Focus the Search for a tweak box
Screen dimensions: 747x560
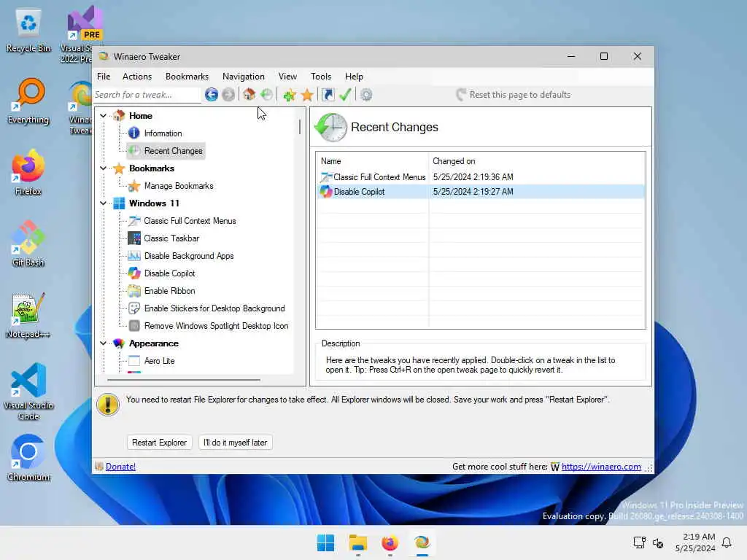pos(147,95)
